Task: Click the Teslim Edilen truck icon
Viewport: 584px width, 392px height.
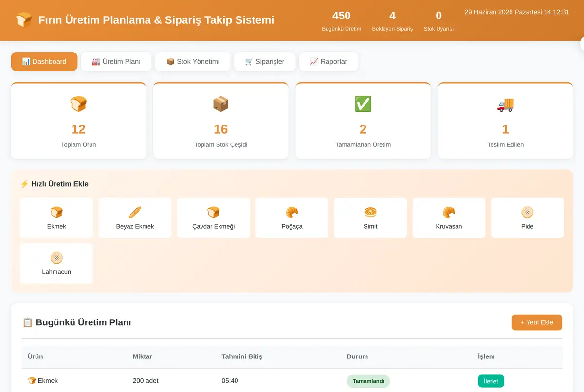Action: [x=505, y=104]
